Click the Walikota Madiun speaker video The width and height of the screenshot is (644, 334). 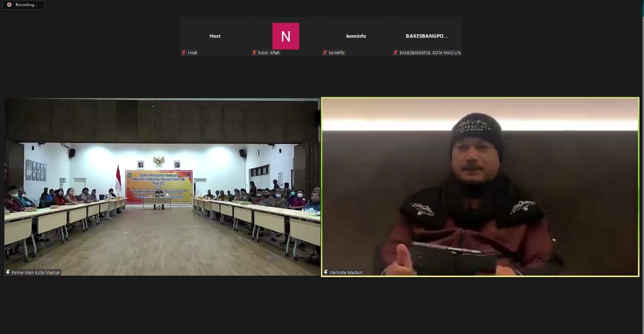(x=480, y=191)
